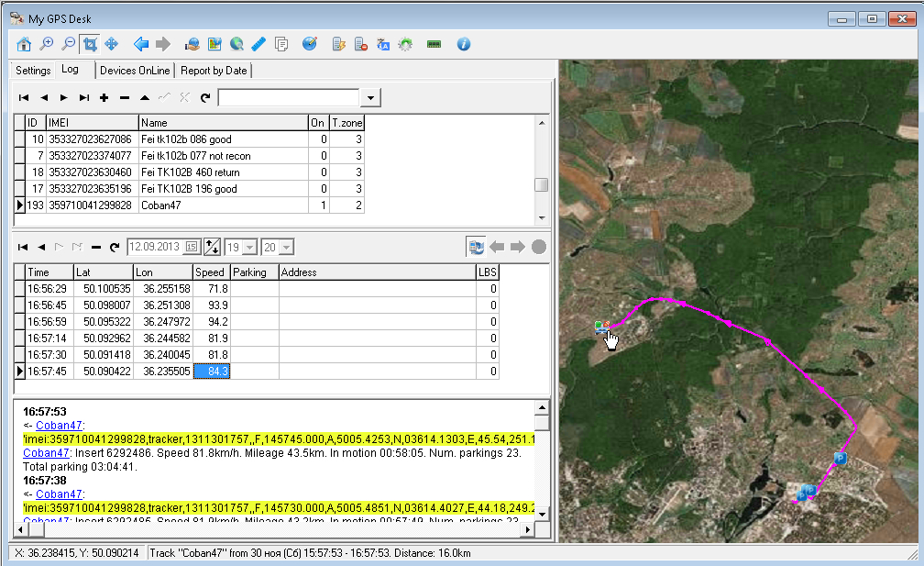The width and height of the screenshot is (924, 566).
Task: Toggle the map track display button
Action: (x=476, y=247)
